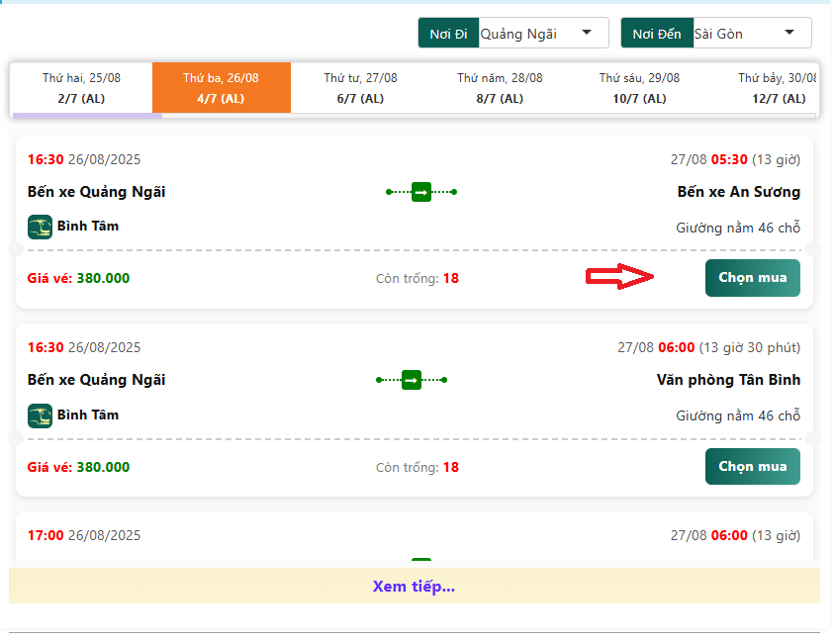
Task: Click arrow of the departure location dropdown
Action: (588, 33)
